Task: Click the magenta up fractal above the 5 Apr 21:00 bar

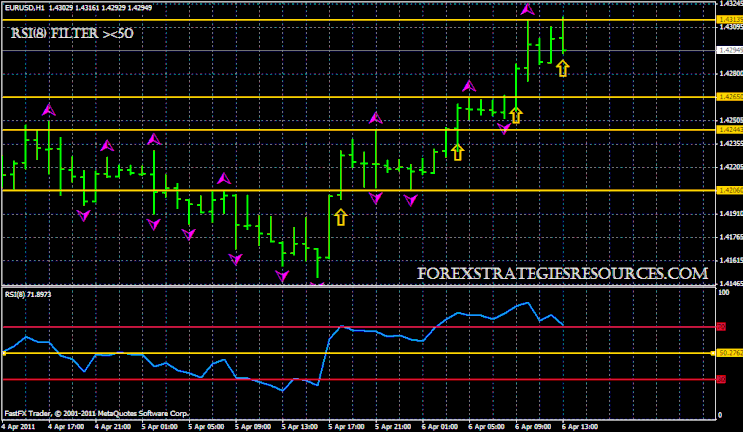Action: pos(376,117)
